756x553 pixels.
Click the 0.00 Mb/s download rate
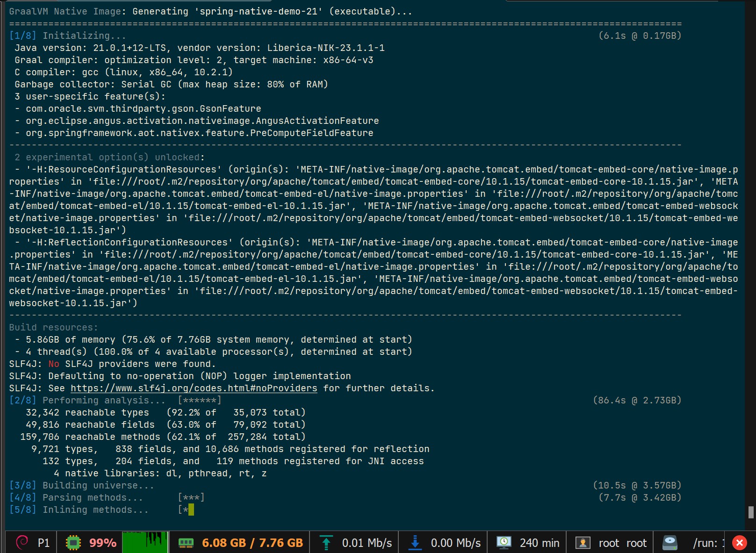456,543
